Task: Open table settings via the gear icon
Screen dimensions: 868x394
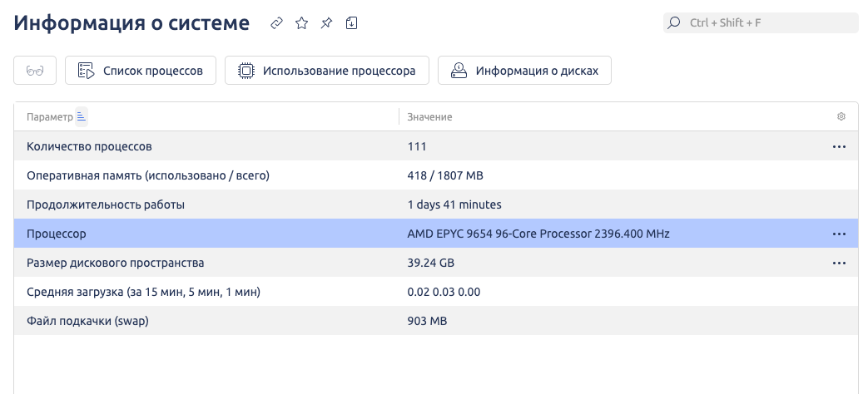Action: (841, 117)
